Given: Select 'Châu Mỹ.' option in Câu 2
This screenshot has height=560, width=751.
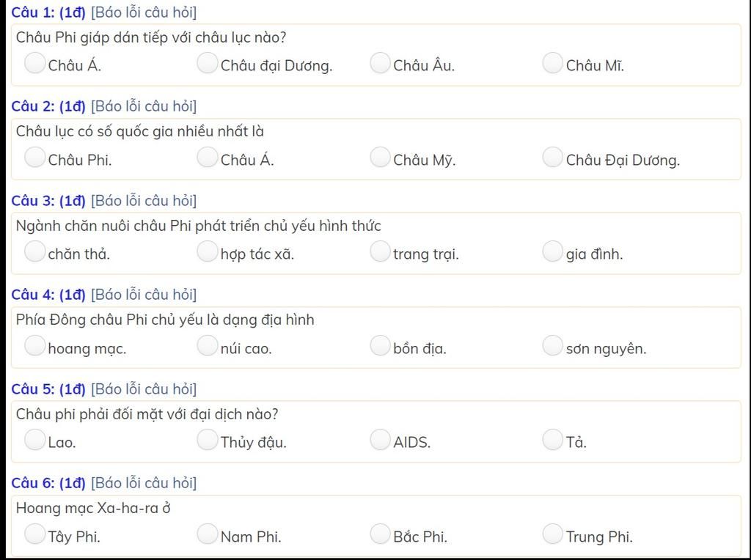Looking at the screenshot, I should coord(380,157).
